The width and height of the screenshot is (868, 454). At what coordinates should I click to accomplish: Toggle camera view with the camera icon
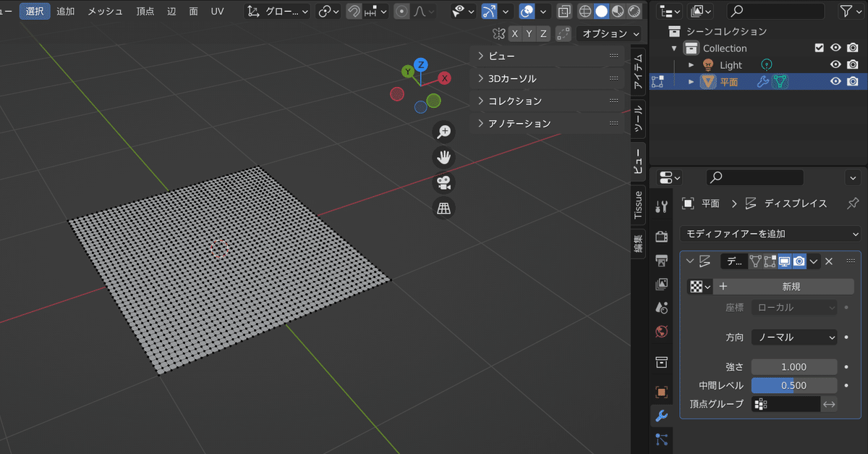(443, 182)
